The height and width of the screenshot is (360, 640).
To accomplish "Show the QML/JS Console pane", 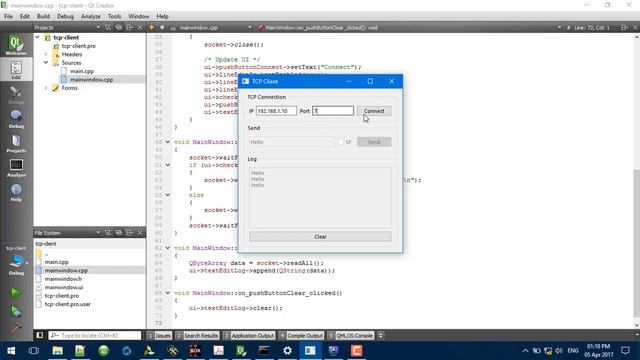I will (x=351, y=335).
